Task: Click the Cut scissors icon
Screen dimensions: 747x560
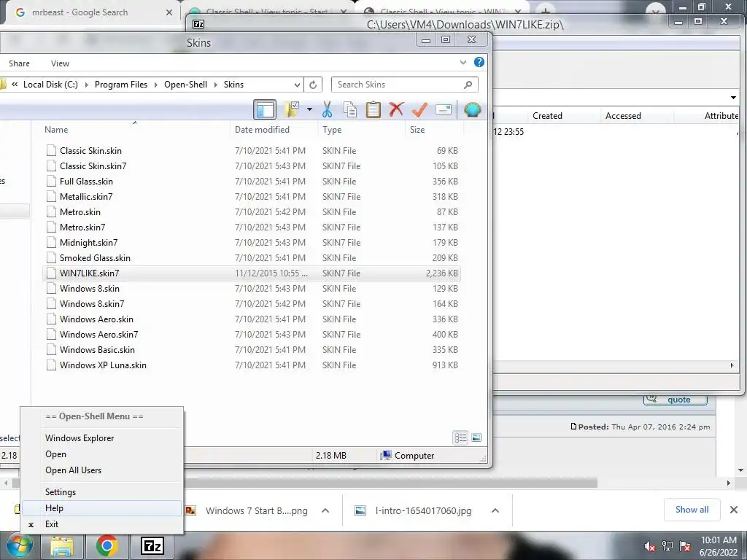Action: 327,109
